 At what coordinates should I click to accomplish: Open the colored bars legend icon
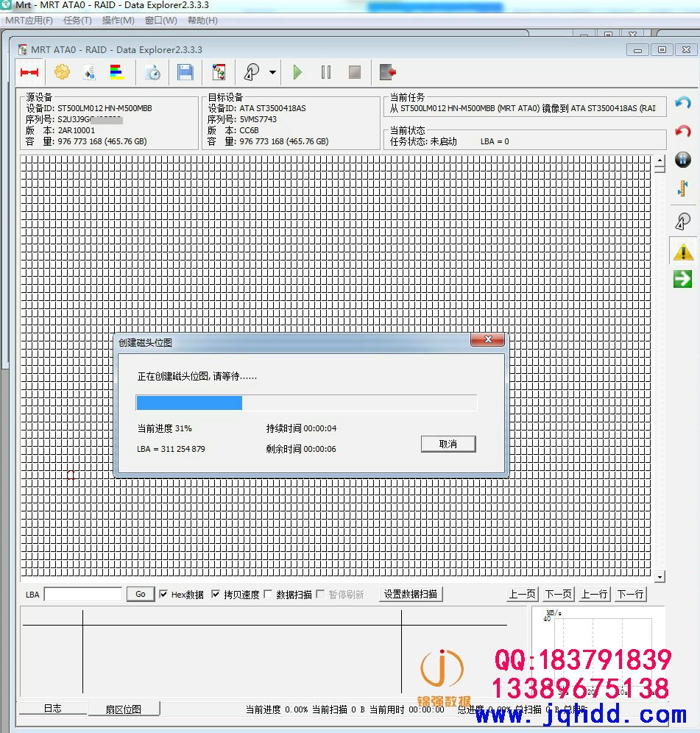tap(116, 72)
